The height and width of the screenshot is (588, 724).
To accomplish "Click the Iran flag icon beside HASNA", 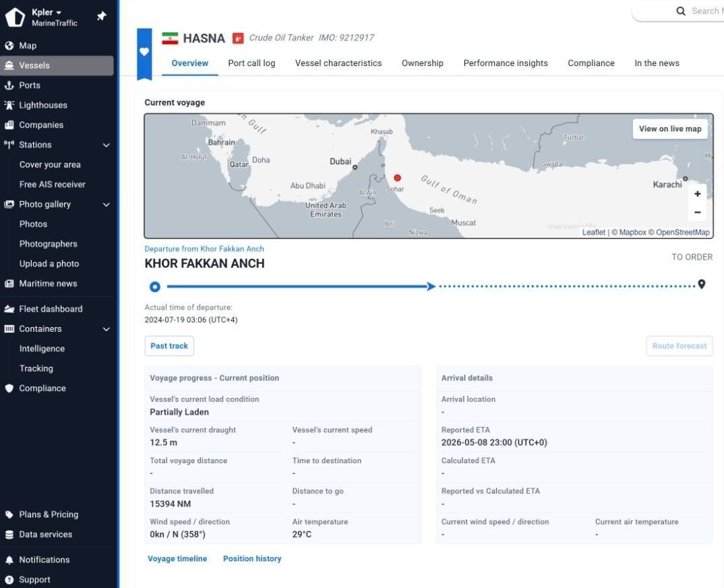I will [x=170, y=38].
